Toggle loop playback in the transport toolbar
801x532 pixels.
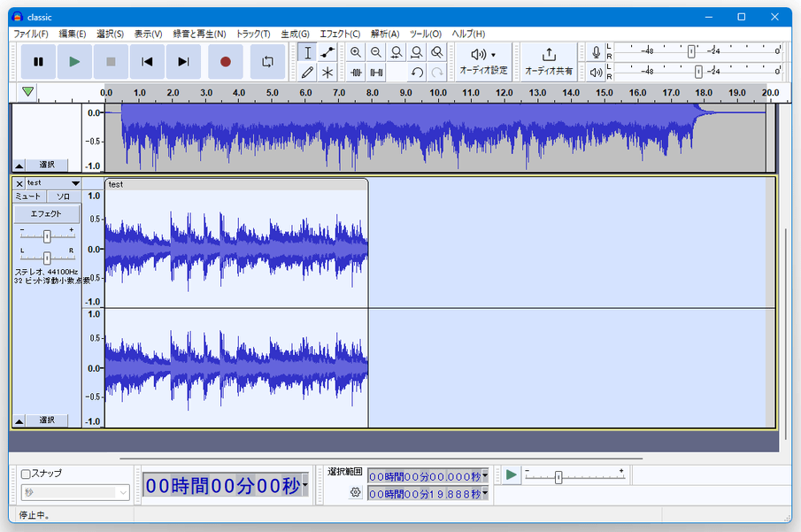click(267, 62)
